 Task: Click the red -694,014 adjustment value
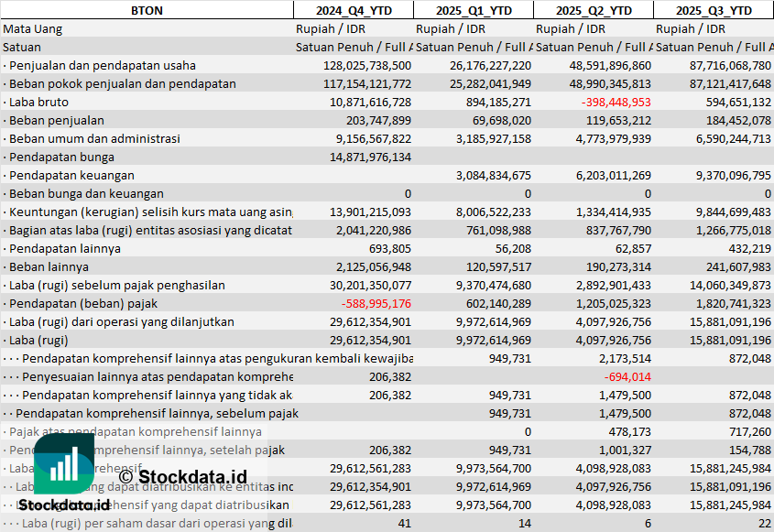coord(627,376)
